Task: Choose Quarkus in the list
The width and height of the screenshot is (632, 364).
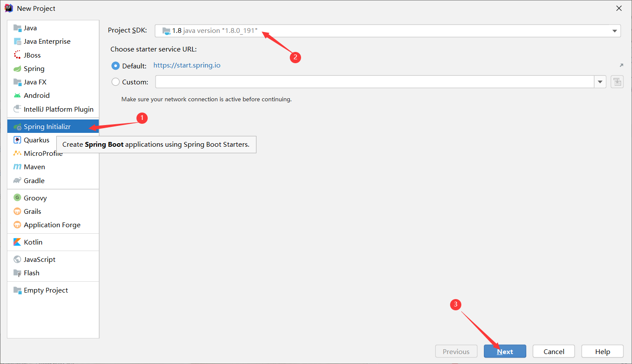Action: (53, 140)
